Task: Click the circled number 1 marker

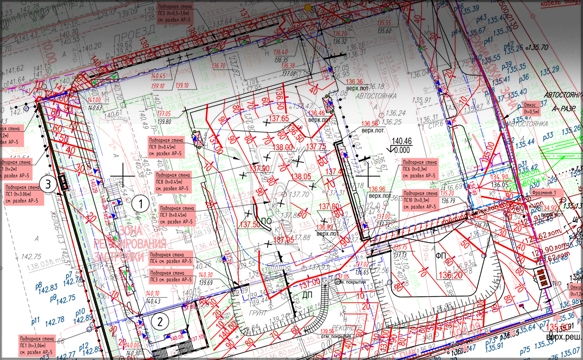Action: [x=141, y=203]
